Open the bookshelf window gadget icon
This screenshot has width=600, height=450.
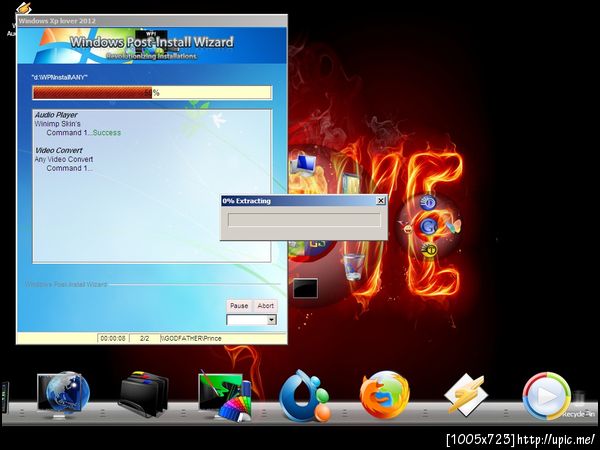351,183
